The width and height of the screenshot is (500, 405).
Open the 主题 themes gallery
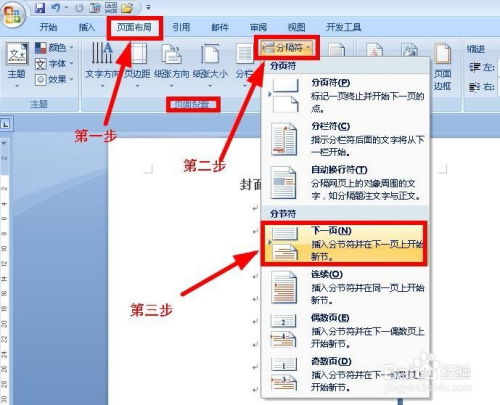click(x=17, y=64)
